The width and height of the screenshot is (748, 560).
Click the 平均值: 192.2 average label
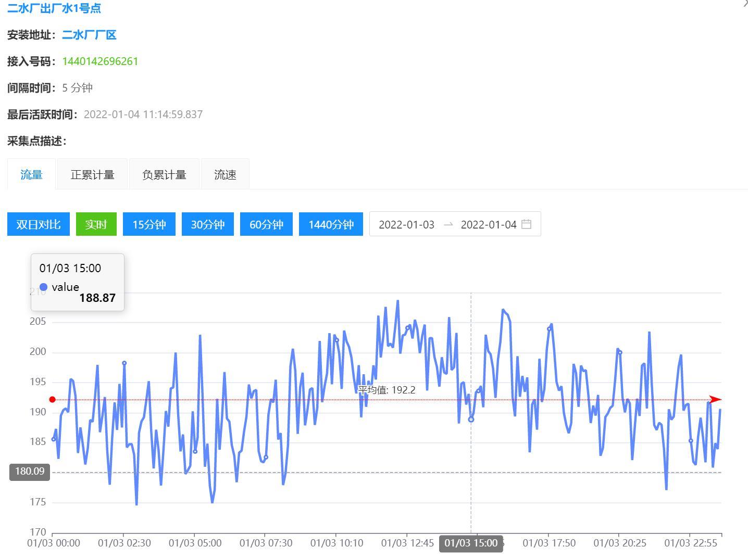[387, 390]
